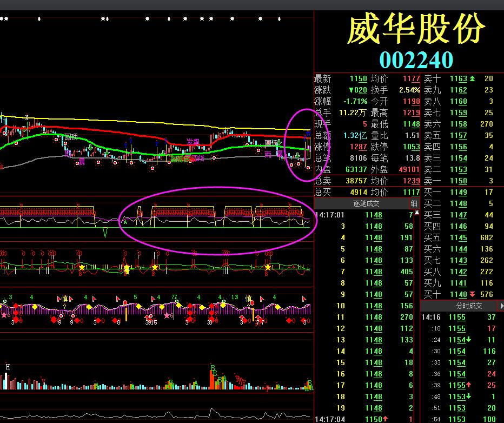Open the 分时成交 time trades header
504x423 pixels.
469,306
